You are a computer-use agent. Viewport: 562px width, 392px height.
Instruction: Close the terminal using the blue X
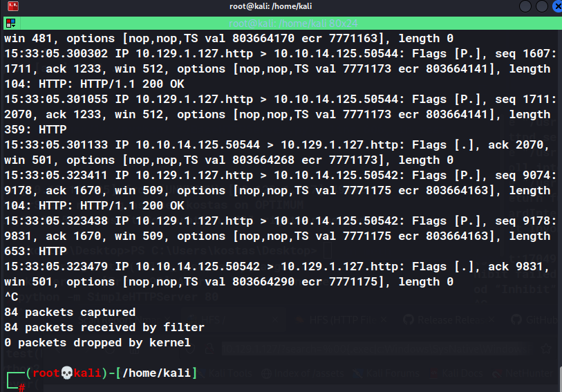point(557,6)
